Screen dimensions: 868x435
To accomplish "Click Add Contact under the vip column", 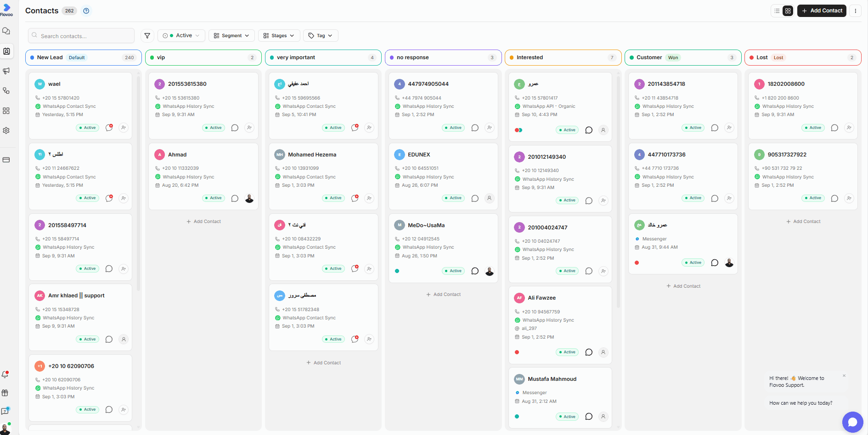I will pyautogui.click(x=203, y=222).
